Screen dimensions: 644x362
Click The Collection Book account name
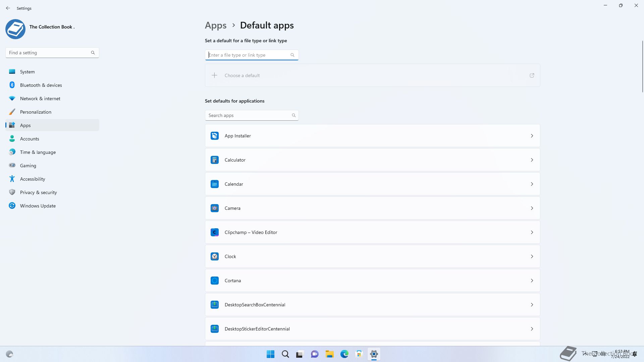click(52, 27)
